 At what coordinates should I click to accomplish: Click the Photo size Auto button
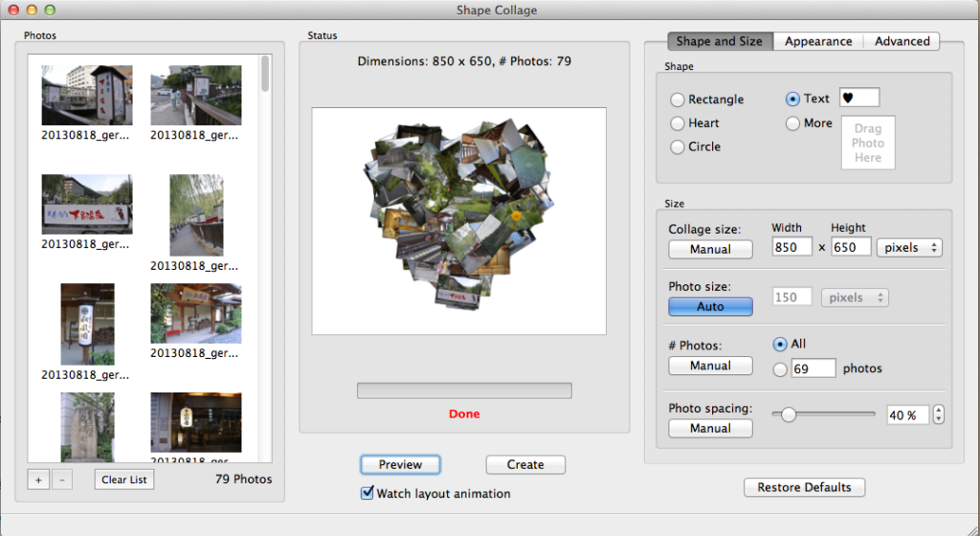click(x=711, y=306)
